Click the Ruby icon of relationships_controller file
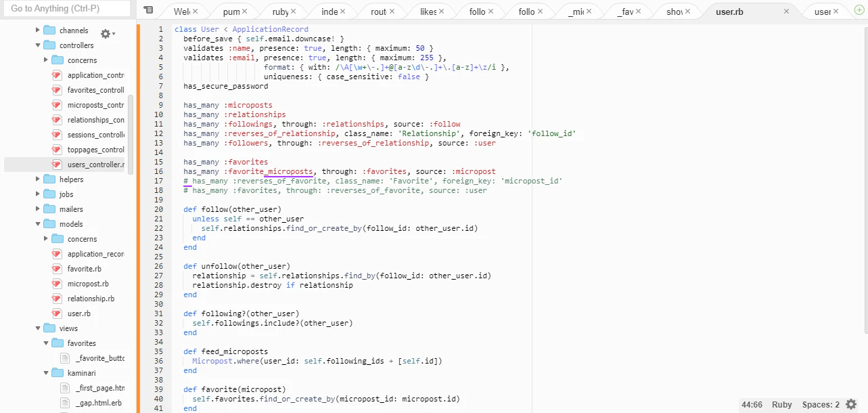 click(x=57, y=120)
